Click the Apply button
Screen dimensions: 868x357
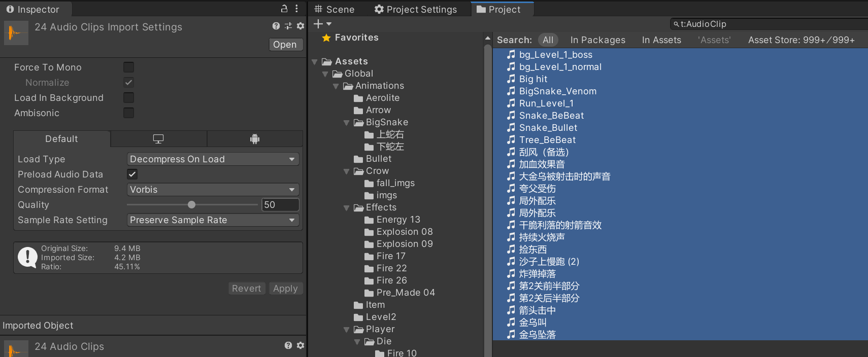click(x=285, y=289)
